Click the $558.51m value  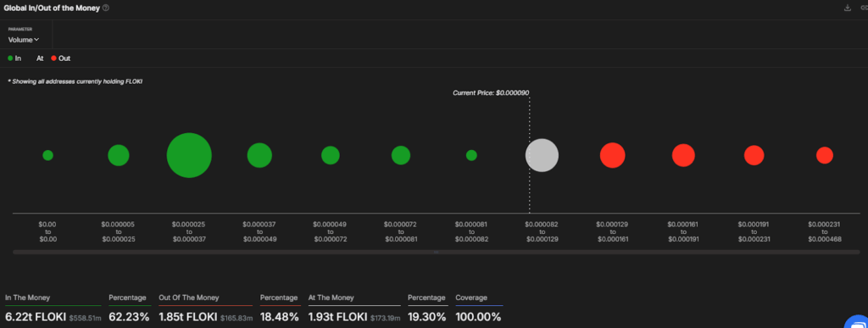(x=85, y=319)
